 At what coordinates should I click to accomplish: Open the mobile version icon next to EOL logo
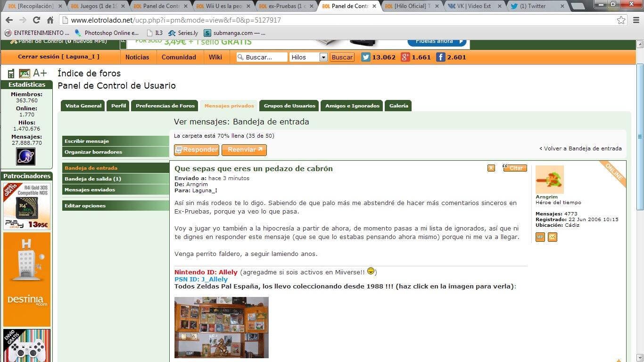click(x=10, y=73)
